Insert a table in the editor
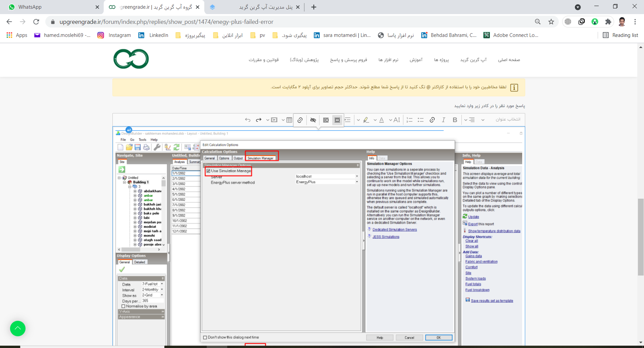This screenshot has width=644, height=348. pos(289,120)
